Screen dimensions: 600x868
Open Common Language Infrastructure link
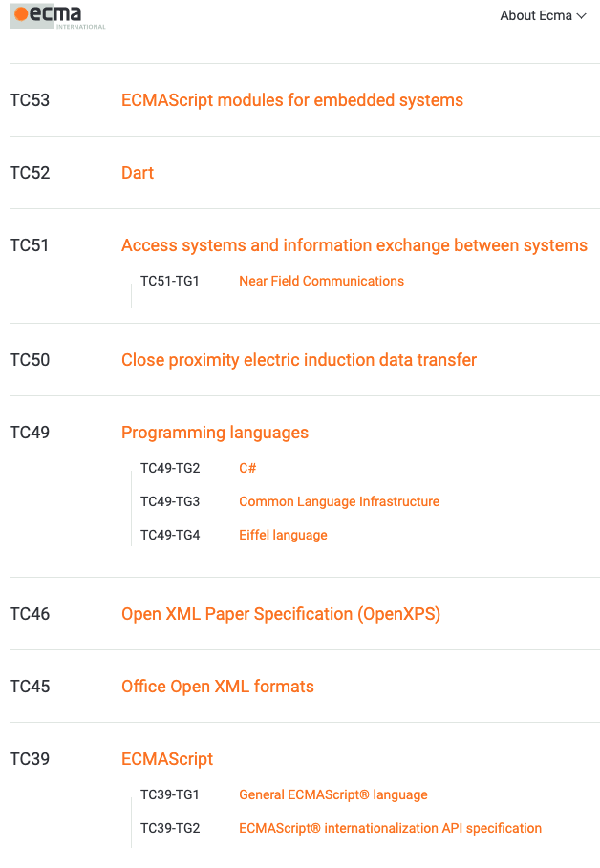click(x=339, y=501)
